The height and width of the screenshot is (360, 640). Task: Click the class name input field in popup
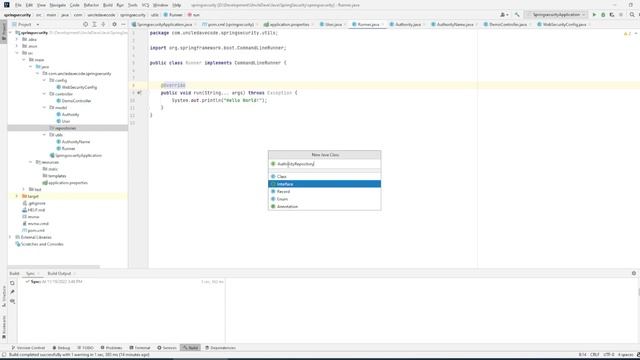click(324, 164)
